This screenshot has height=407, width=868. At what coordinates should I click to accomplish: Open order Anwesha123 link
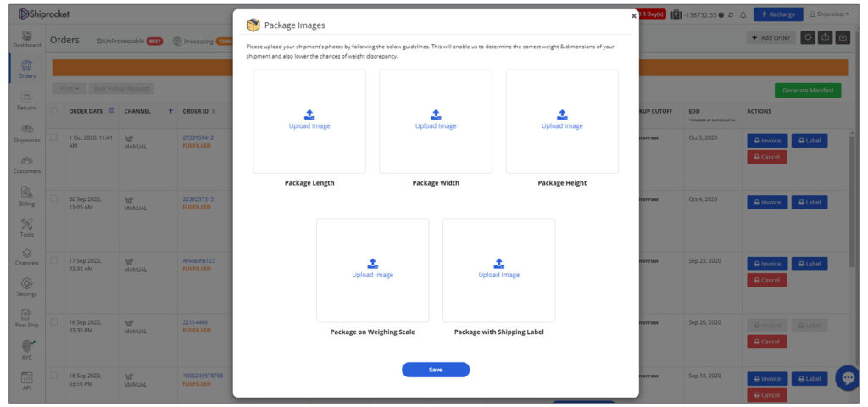tap(197, 260)
